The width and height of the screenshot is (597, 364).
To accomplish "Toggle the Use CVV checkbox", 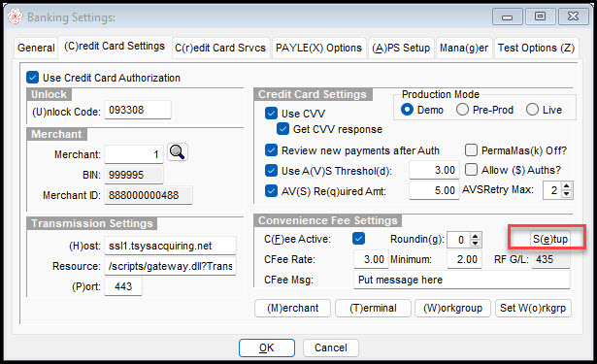I will point(271,114).
